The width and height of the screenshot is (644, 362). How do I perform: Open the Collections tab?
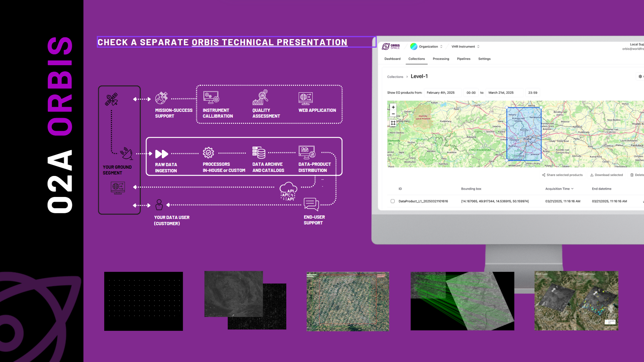click(x=417, y=59)
